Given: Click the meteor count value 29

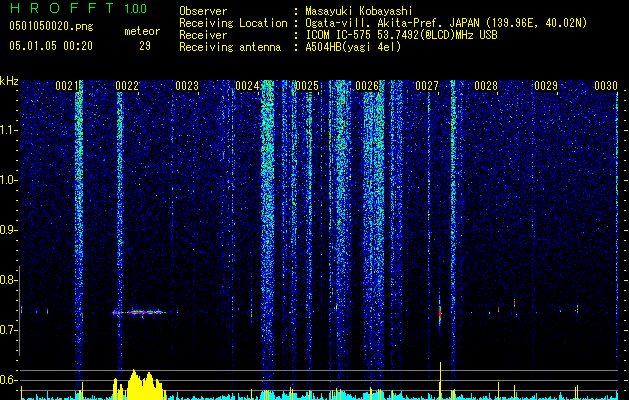Looking at the screenshot, I should 145,46.
